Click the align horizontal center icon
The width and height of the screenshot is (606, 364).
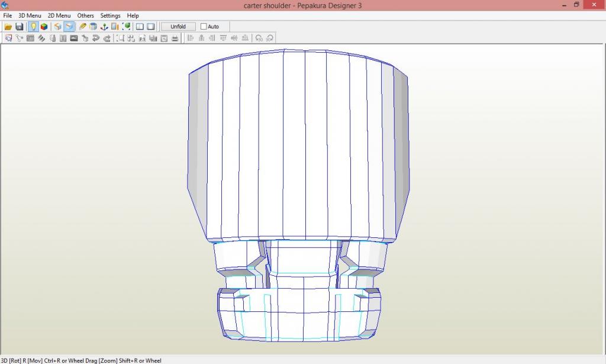(x=201, y=38)
